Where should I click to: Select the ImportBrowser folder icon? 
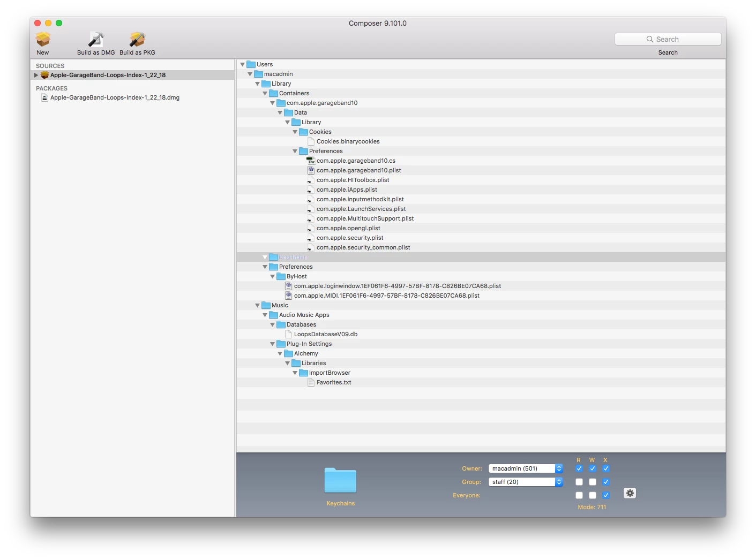303,373
